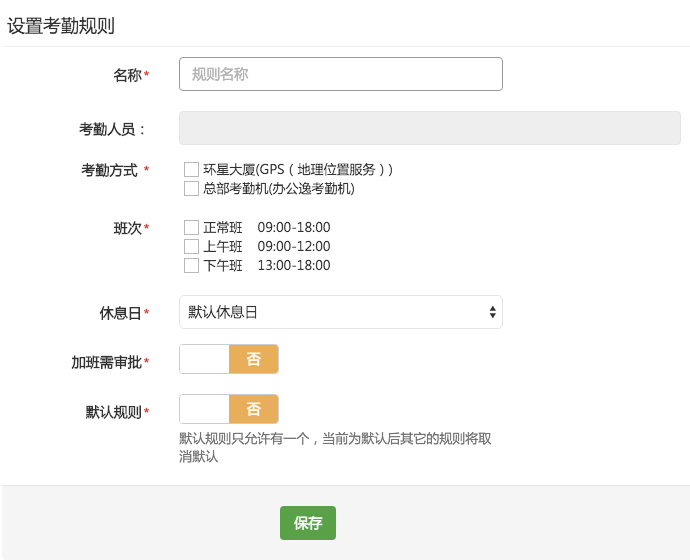Open the 默认休息日 rest day dropdown
The height and width of the screenshot is (560, 690).
coord(341,312)
